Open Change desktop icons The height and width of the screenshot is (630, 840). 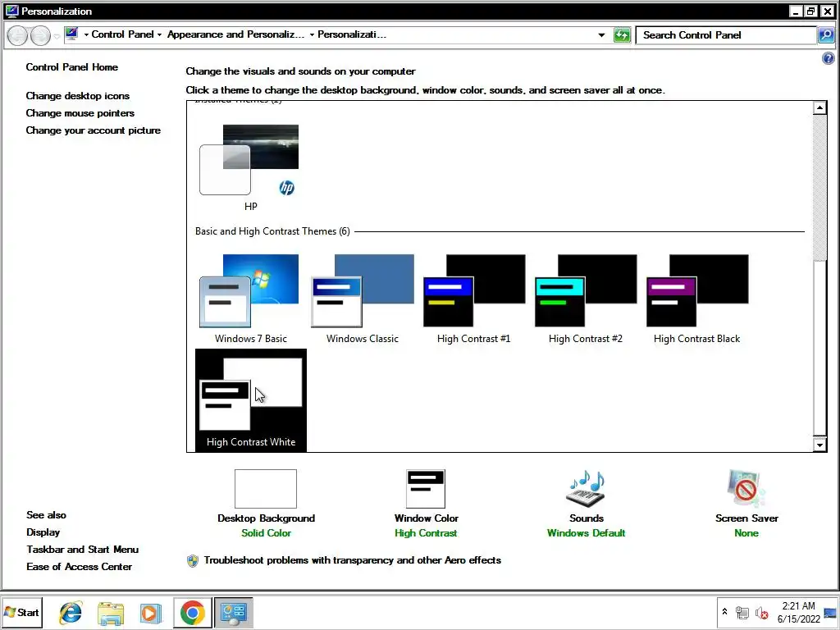(x=78, y=96)
